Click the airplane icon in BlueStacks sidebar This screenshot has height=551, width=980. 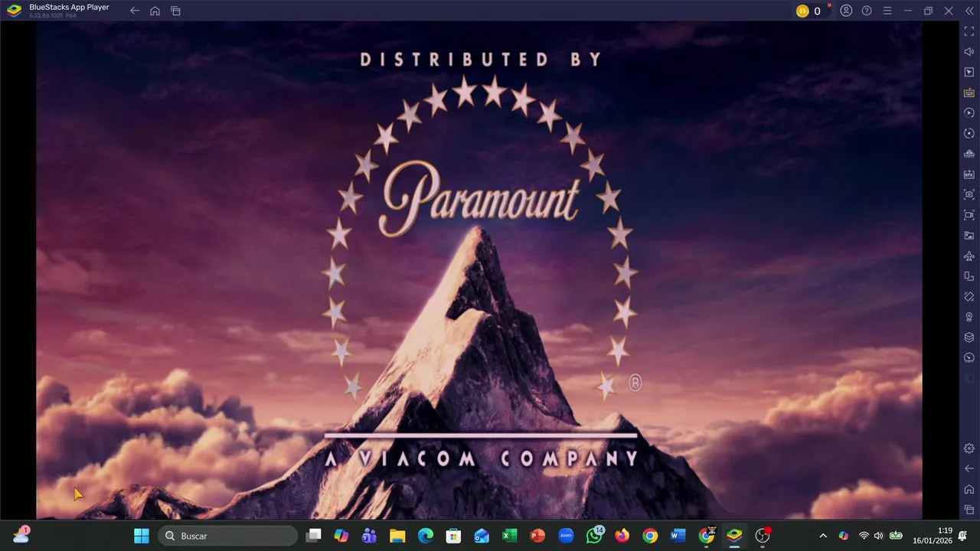coord(969,256)
